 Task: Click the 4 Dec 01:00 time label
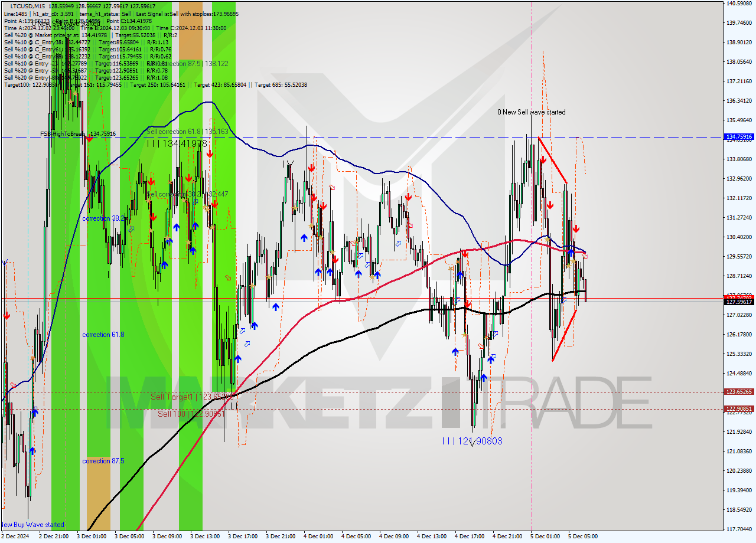point(319,537)
